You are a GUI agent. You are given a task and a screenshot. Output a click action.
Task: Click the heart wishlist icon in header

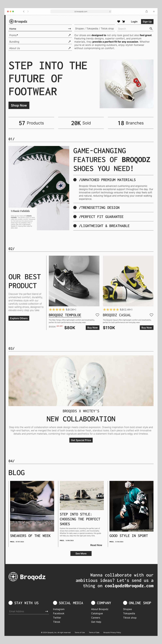click(119, 21)
